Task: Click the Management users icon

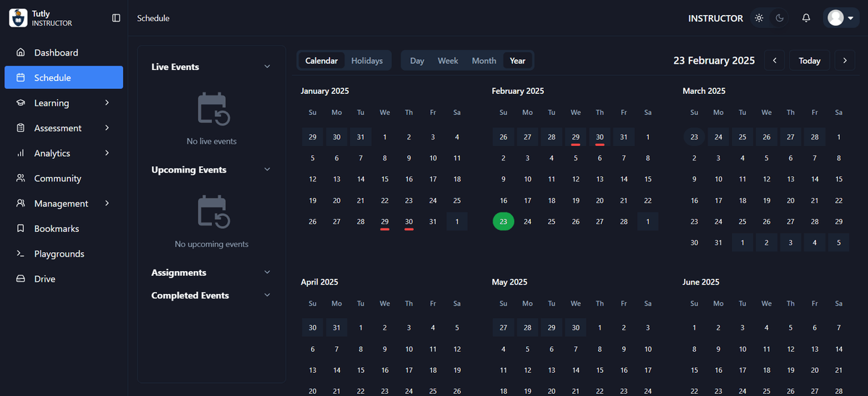Action: tap(20, 204)
